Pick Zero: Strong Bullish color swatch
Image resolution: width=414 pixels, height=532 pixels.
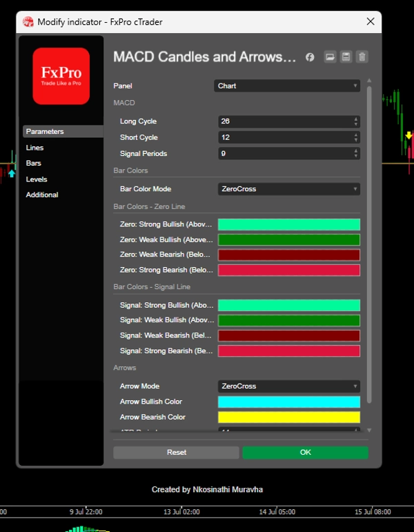(x=289, y=225)
